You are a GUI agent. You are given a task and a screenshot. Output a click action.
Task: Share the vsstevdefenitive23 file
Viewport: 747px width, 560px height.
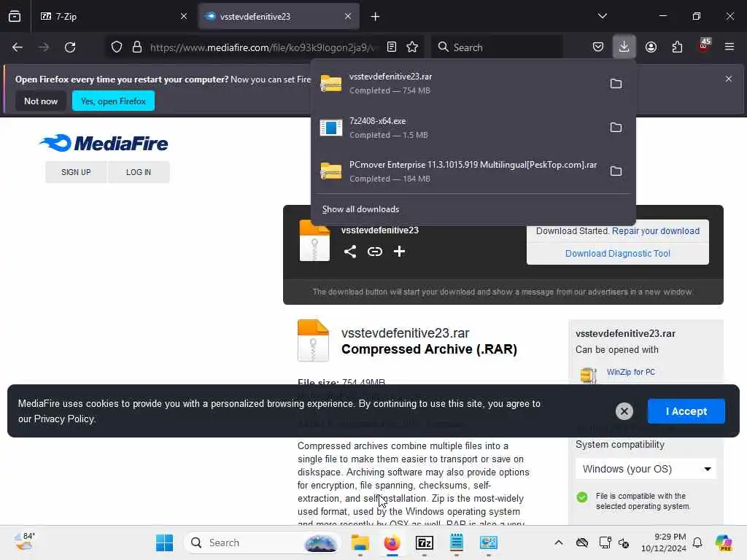350,252
